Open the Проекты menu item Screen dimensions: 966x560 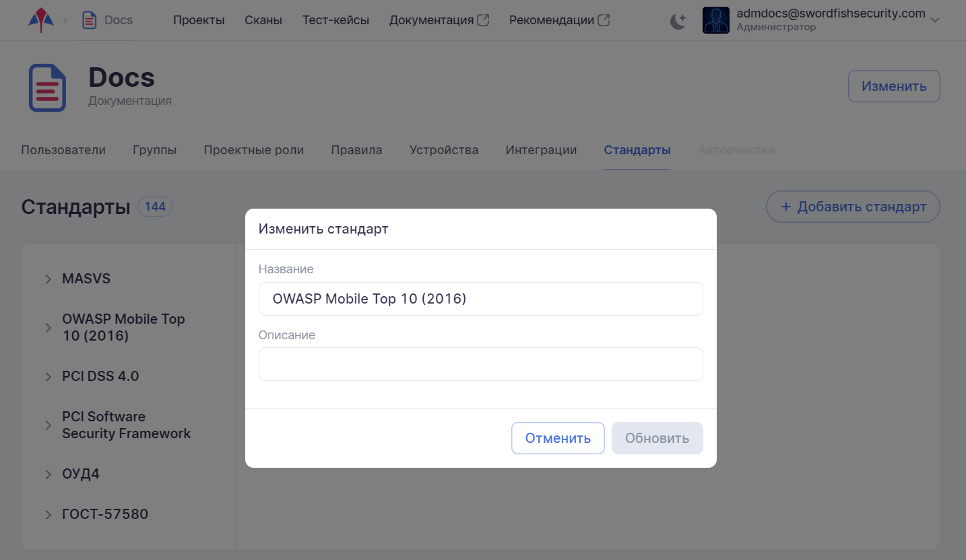click(199, 20)
